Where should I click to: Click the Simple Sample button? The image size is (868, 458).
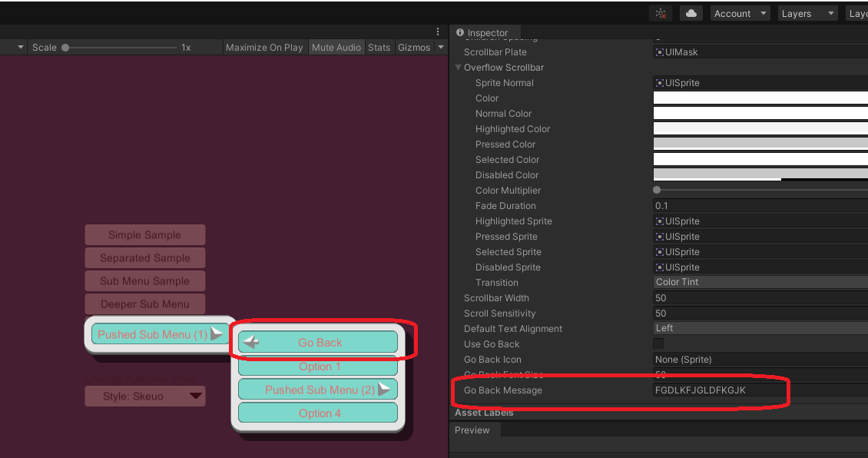145,235
